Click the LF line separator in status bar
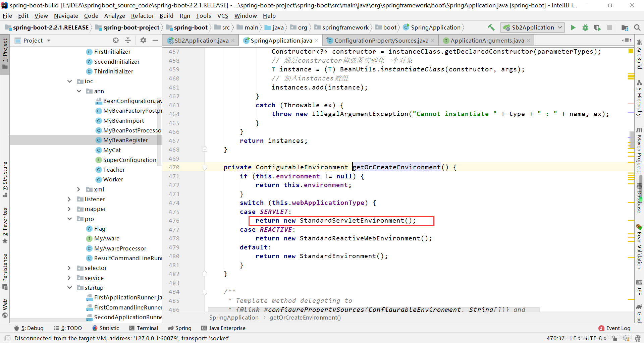This screenshot has width=644, height=343. tap(575, 338)
